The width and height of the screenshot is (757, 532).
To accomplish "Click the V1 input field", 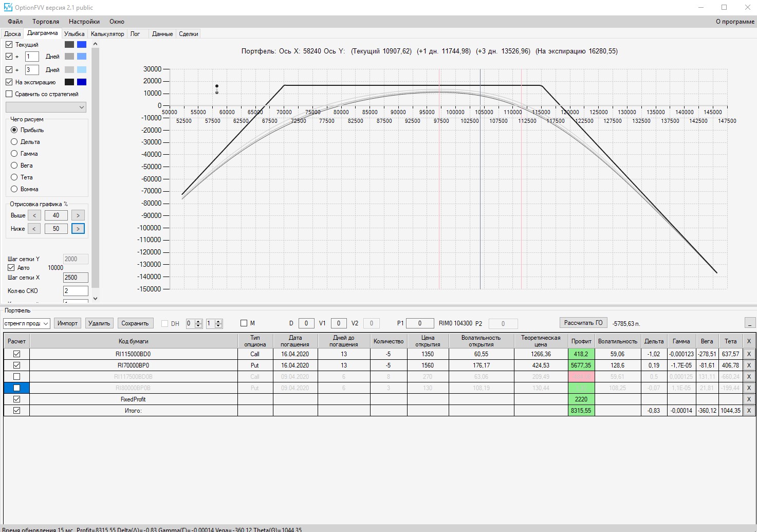I will pos(339,323).
